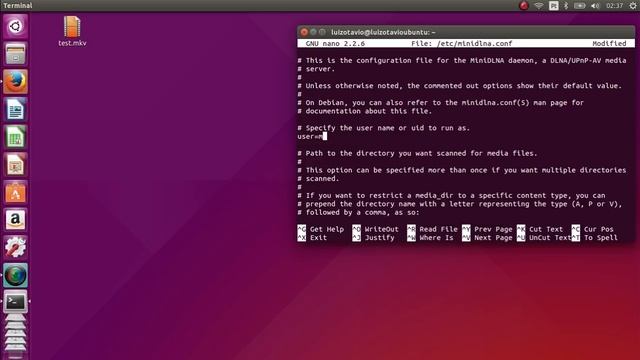Click 'GNU nano 2.2.6' header text
The image size is (640, 360).
(x=335, y=43)
